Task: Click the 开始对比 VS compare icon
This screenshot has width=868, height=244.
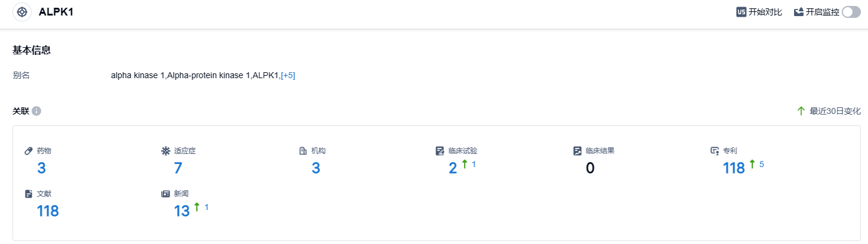Action: click(742, 12)
